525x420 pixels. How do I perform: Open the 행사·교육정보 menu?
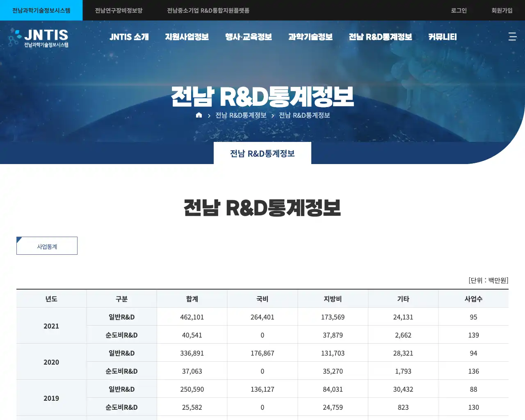(x=248, y=37)
